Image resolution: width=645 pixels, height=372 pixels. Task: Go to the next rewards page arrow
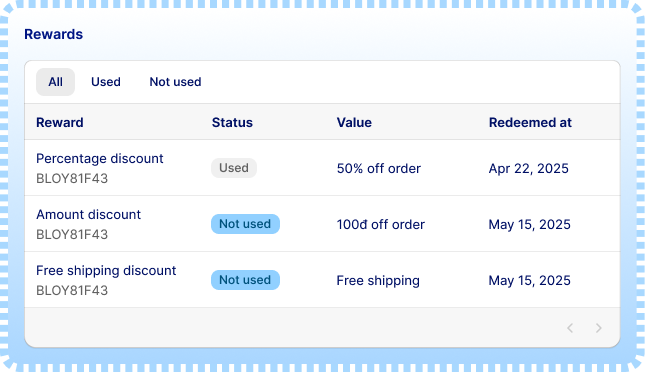599,328
